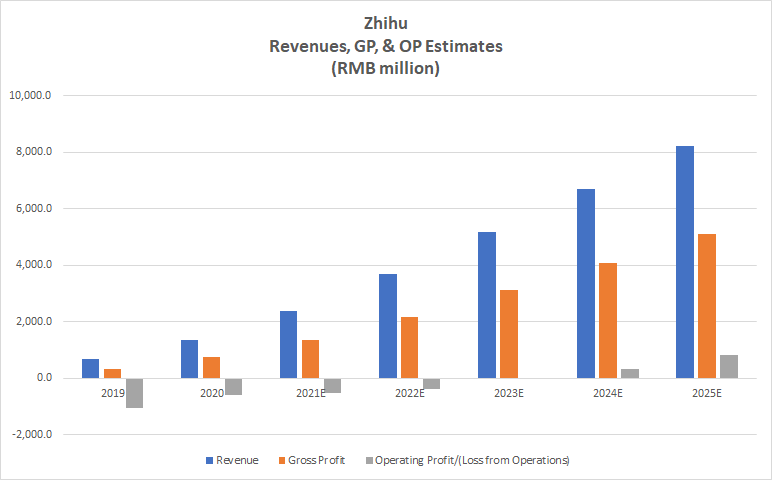Select the 2019 blue Revenue bar
This screenshot has height=480, width=772.
(91, 369)
